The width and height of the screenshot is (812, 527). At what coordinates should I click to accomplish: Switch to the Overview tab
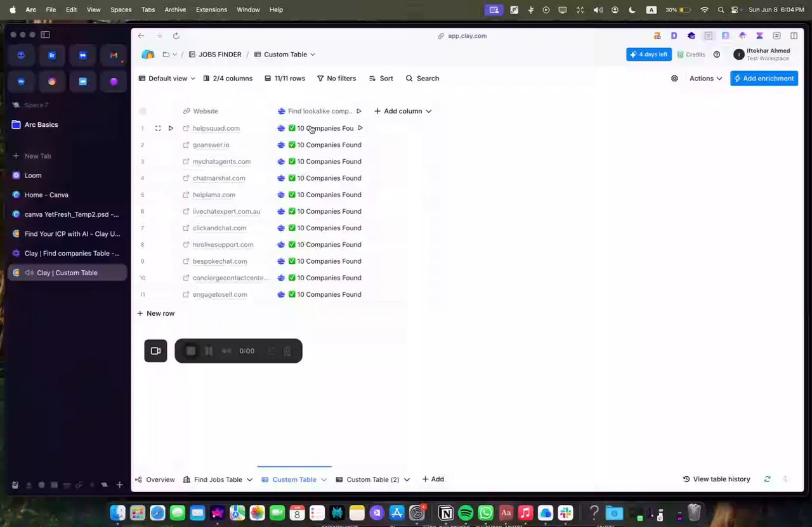tap(155, 480)
